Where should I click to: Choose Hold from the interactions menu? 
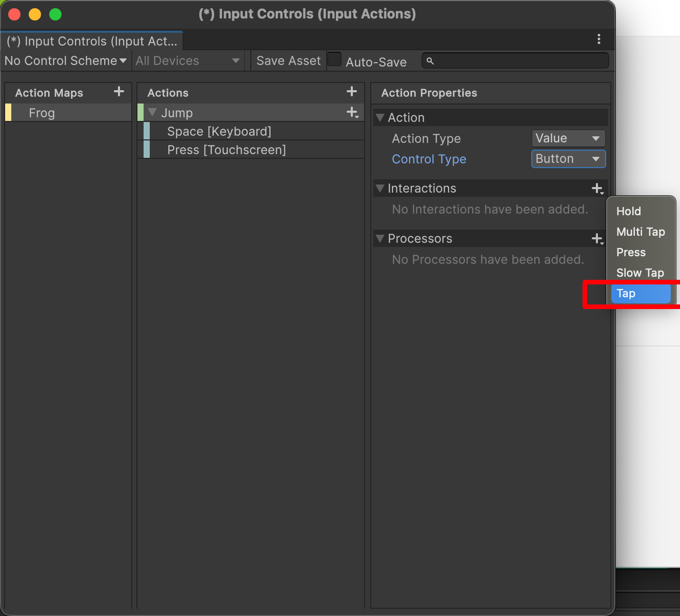click(641, 211)
